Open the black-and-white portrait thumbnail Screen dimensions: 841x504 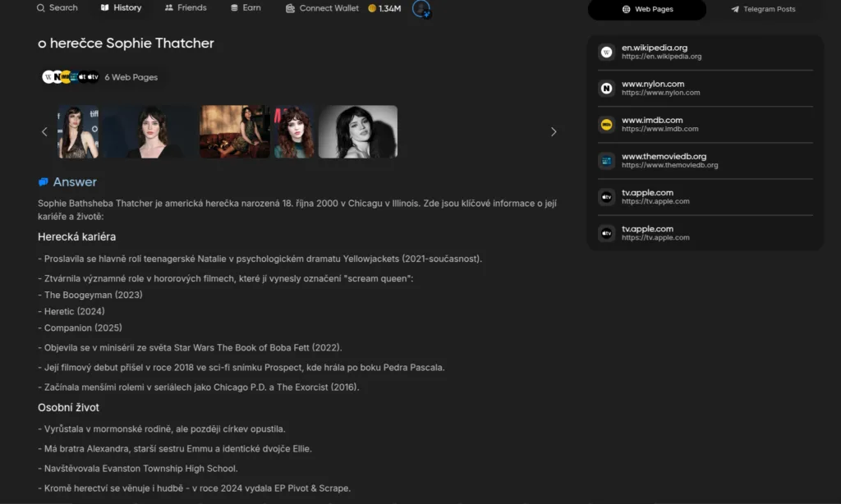(358, 131)
